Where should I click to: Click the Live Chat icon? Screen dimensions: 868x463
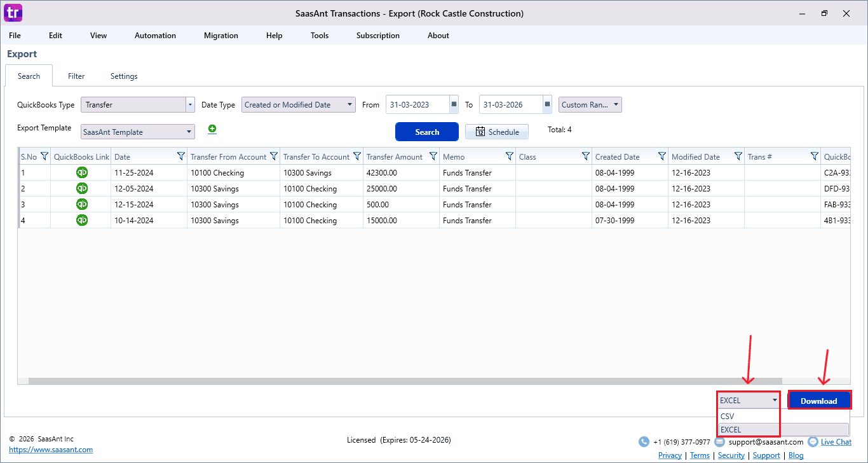click(813, 442)
